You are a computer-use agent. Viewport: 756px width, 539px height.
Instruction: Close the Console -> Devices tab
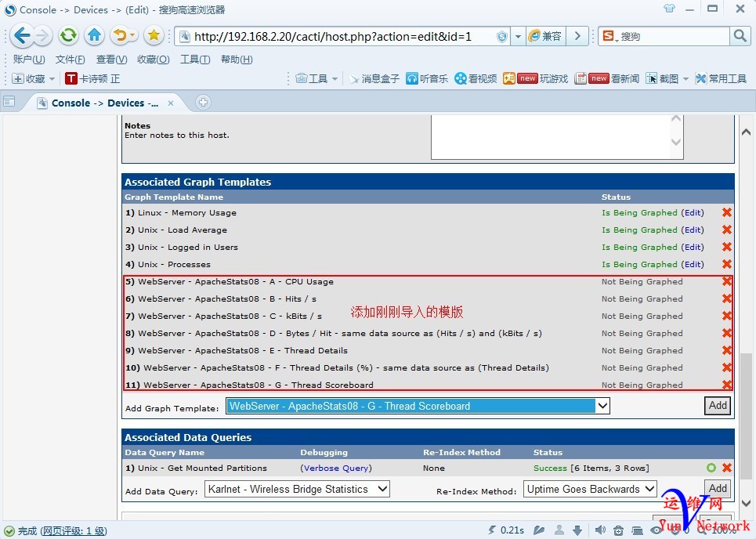click(x=171, y=103)
